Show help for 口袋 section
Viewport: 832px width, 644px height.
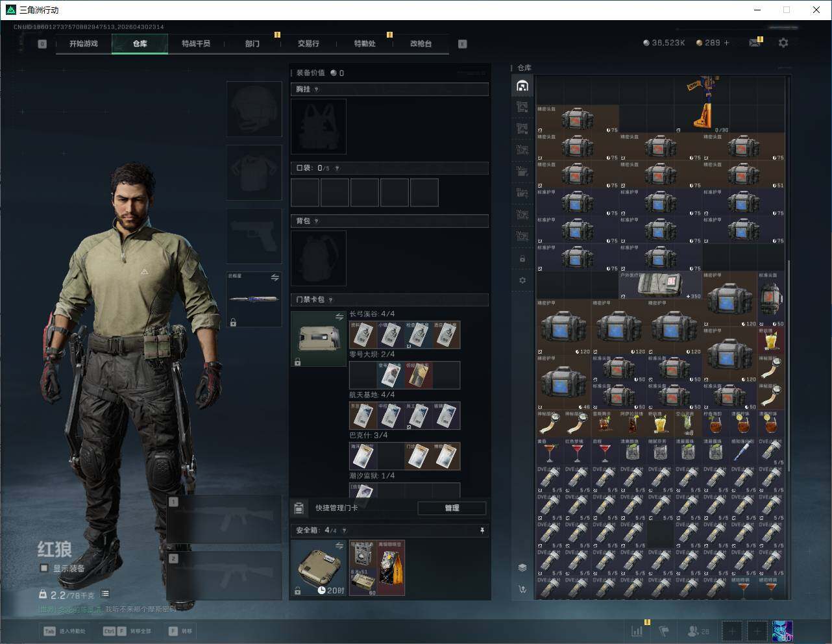pyautogui.click(x=337, y=168)
